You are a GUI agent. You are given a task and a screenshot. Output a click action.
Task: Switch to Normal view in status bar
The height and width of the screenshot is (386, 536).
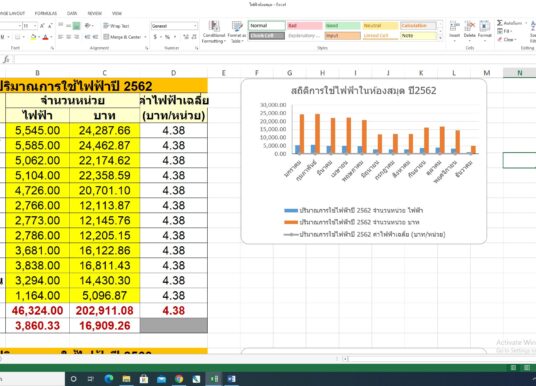(x=513, y=368)
